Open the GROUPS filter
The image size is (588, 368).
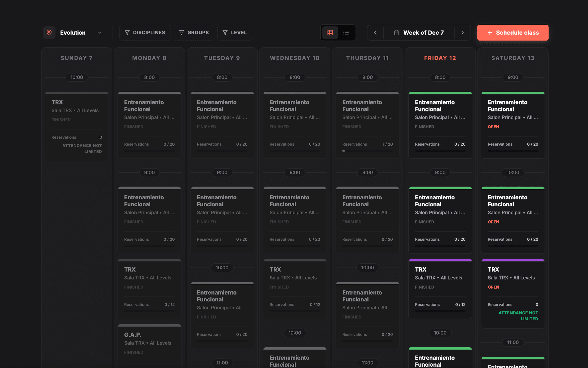pos(194,32)
